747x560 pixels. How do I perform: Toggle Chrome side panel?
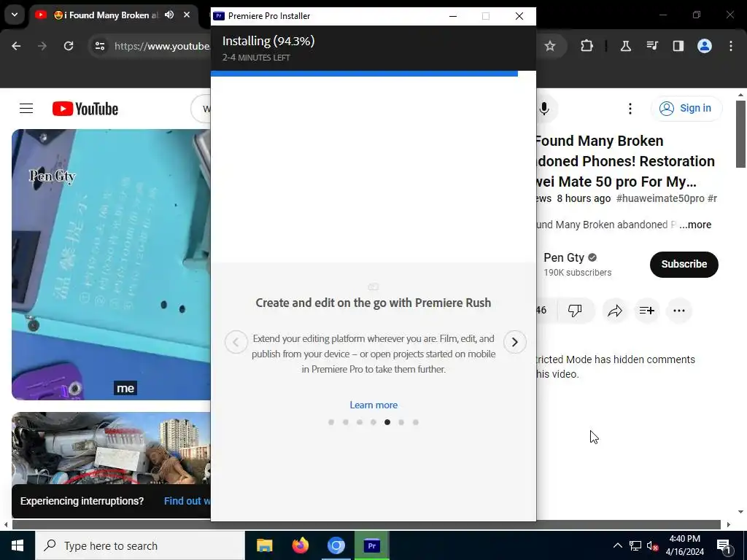[678, 46]
